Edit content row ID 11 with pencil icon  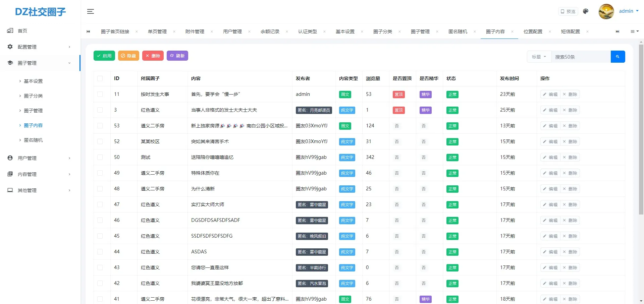click(x=550, y=94)
